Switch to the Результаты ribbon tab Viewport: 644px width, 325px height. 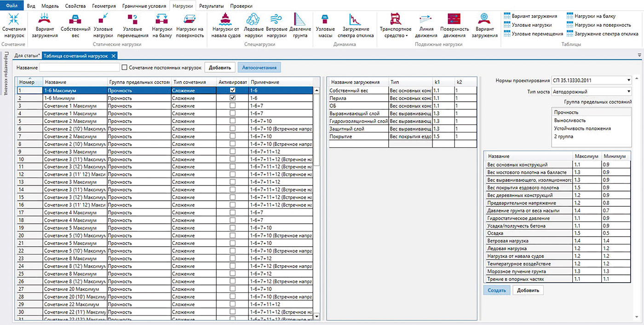(x=212, y=6)
